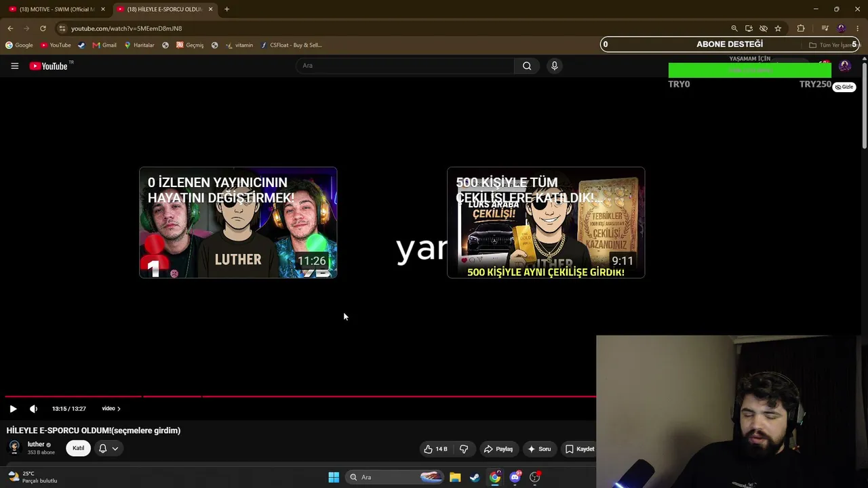The height and width of the screenshot is (488, 868).
Task: Start voice search with the microphone
Action: (x=554, y=66)
